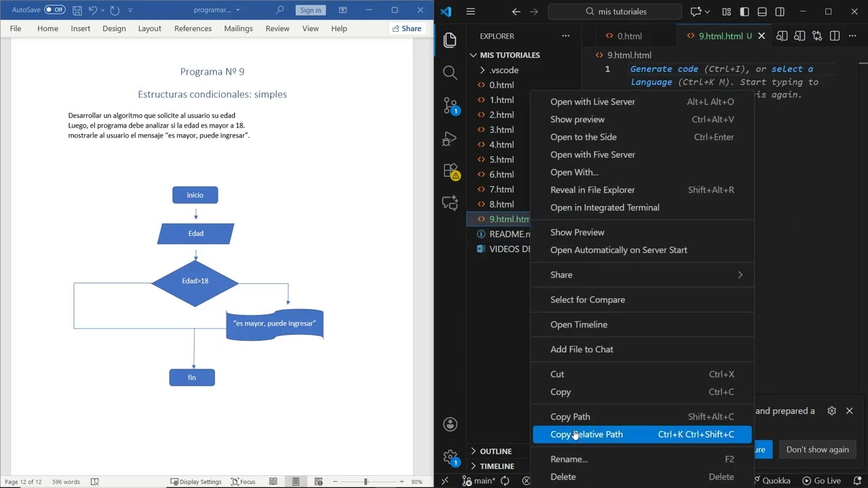Open the Explorer view in activity bar
The image size is (868, 488).
pyautogui.click(x=450, y=40)
